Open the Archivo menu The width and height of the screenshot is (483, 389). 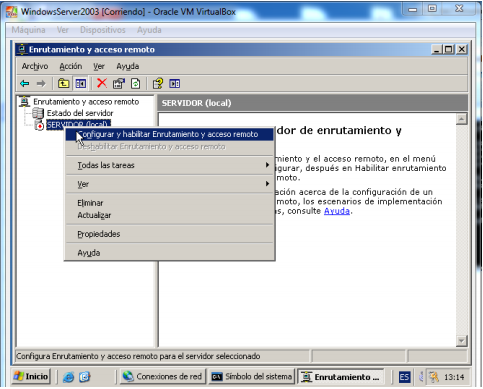(35, 66)
